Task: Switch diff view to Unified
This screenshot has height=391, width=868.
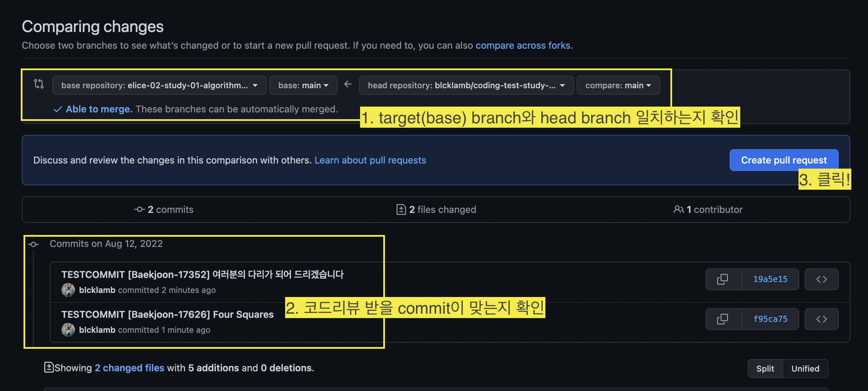Action: coord(805,369)
